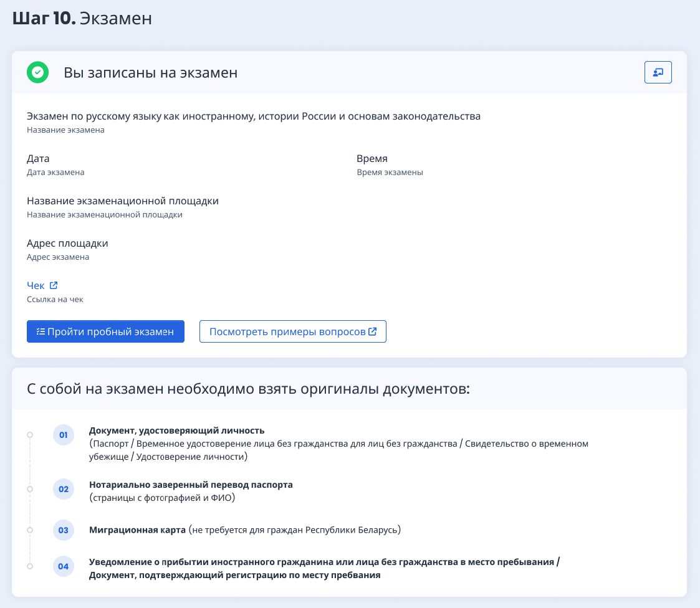The height and width of the screenshot is (608, 700).
Task: Click the 01 step number badge
Action: tap(64, 435)
